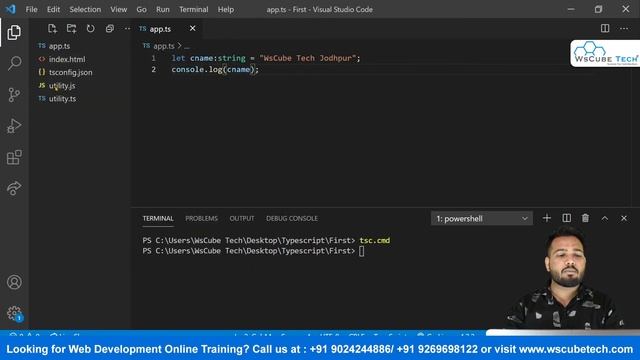Create a new file in Explorer

[52, 29]
